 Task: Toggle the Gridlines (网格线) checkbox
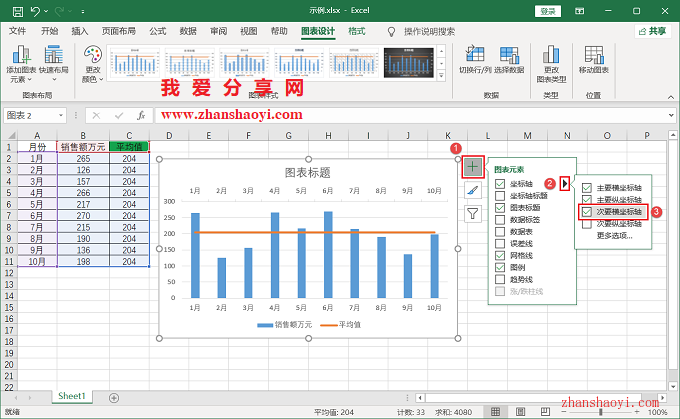(500, 255)
